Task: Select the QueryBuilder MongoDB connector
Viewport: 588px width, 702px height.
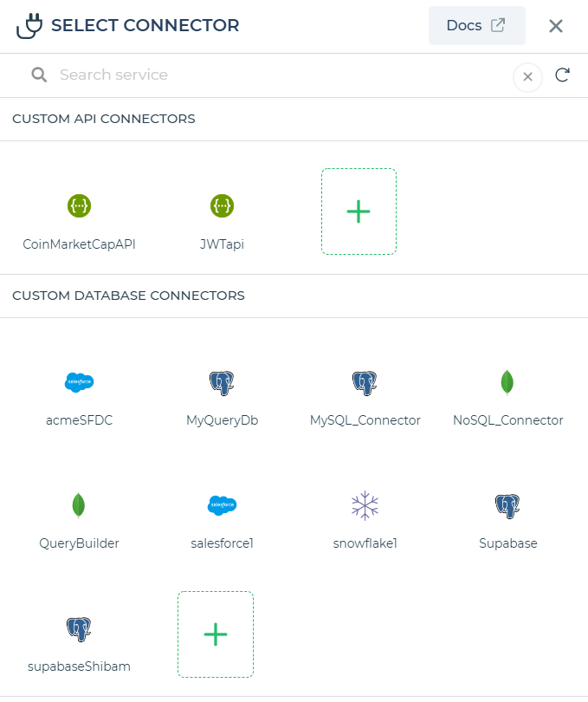Action: [x=79, y=505]
